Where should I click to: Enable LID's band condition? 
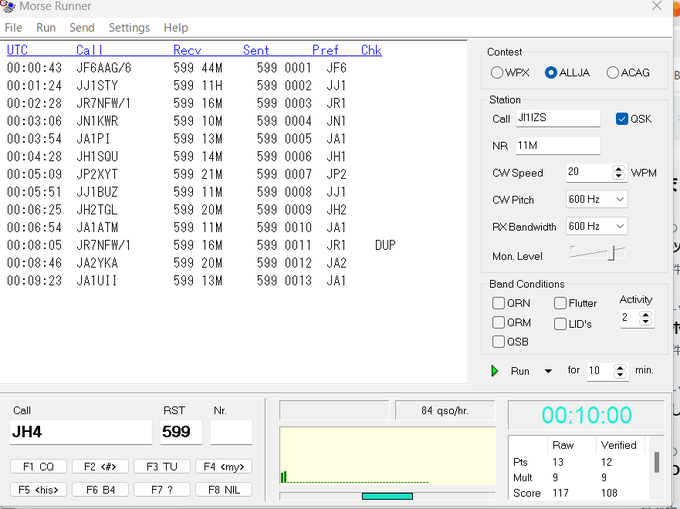[x=560, y=324]
